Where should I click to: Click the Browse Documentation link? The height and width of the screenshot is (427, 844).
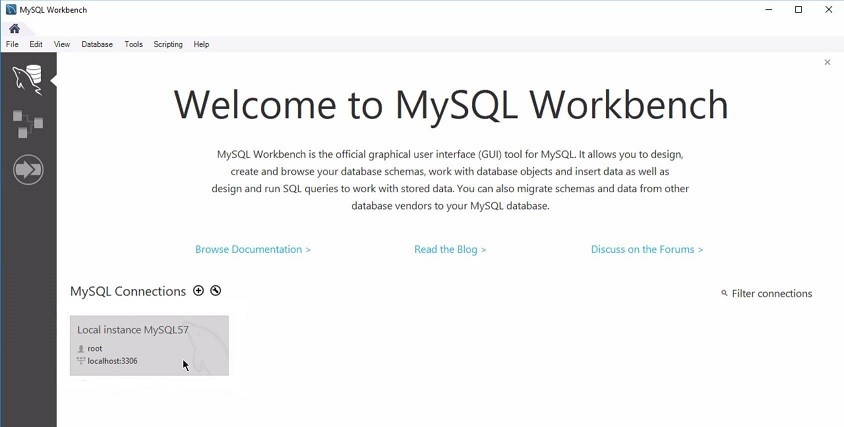tap(253, 249)
